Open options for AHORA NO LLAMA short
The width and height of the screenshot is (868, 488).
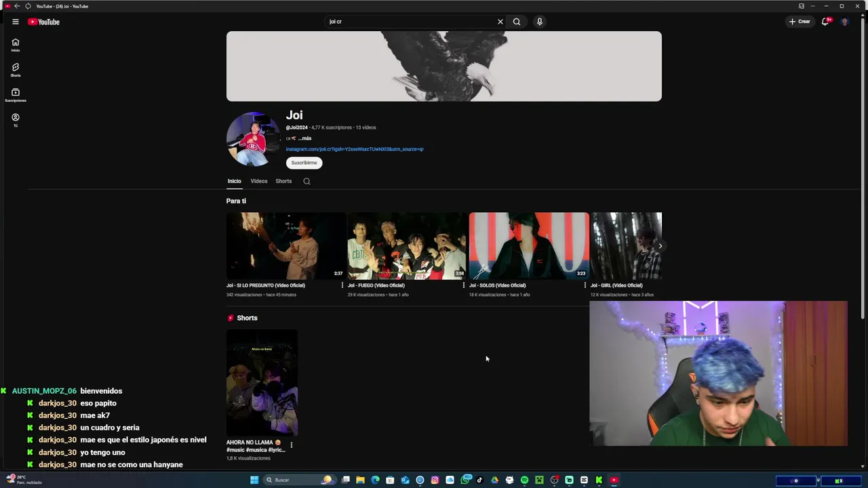pos(292,445)
